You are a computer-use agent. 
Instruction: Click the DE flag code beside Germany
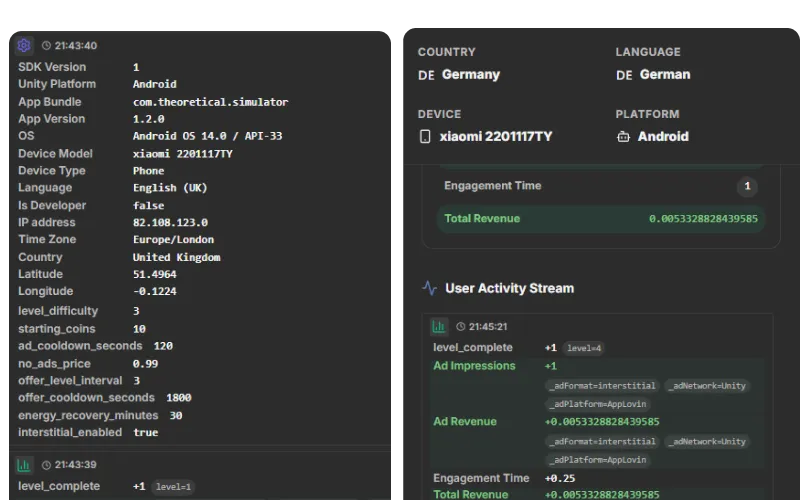click(x=426, y=76)
